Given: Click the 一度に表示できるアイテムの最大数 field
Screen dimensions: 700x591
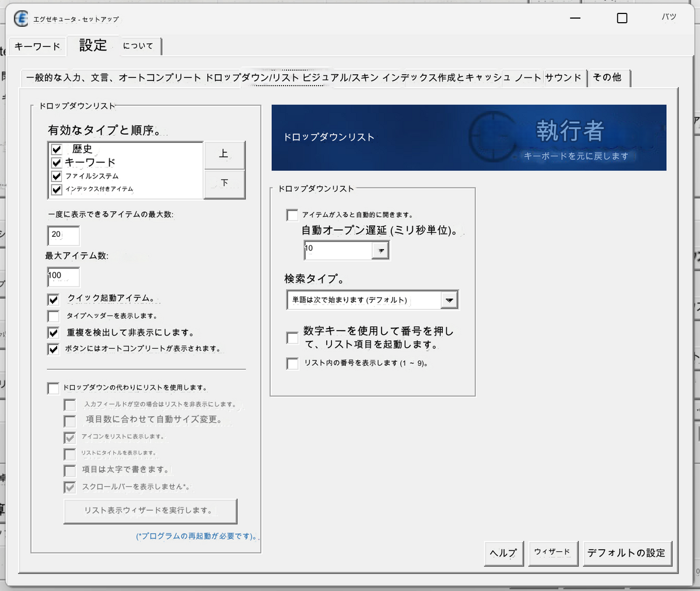Looking at the screenshot, I should [x=63, y=235].
